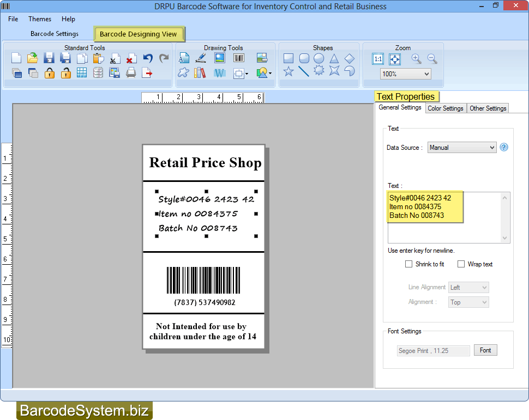The height and width of the screenshot is (420, 529).
Task: Print the label with the printer icon
Action: 131,72
